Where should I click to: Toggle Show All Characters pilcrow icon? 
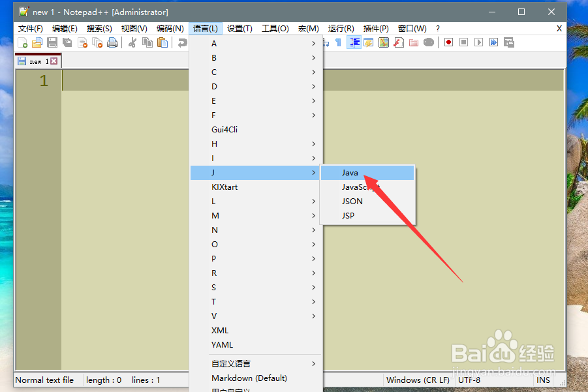pos(338,43)
